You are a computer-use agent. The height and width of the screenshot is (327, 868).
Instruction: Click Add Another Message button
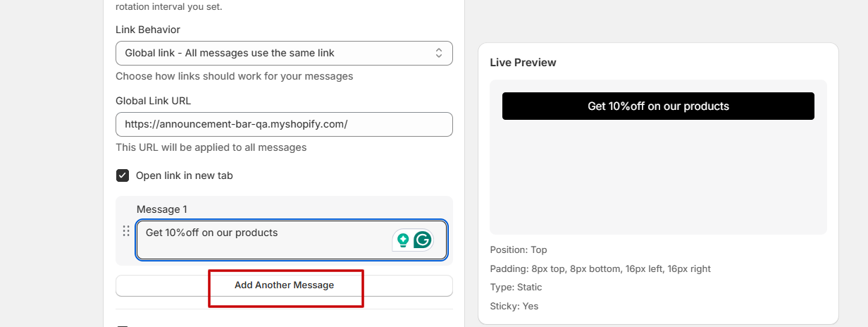click(284, 285)
